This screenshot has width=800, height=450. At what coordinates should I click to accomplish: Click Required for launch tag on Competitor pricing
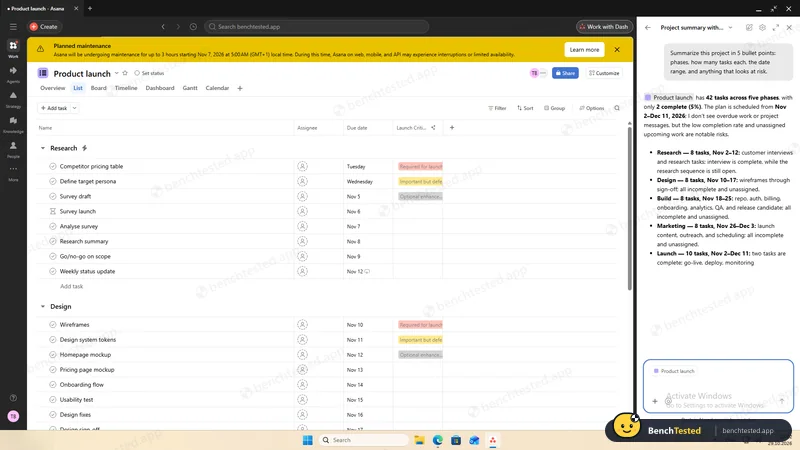420,166
